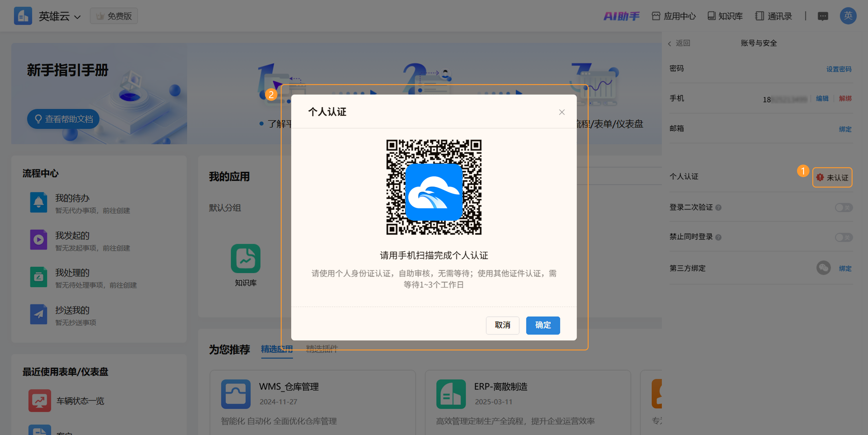Open 车辆状态一览 dashboard icon

point(40,401)
